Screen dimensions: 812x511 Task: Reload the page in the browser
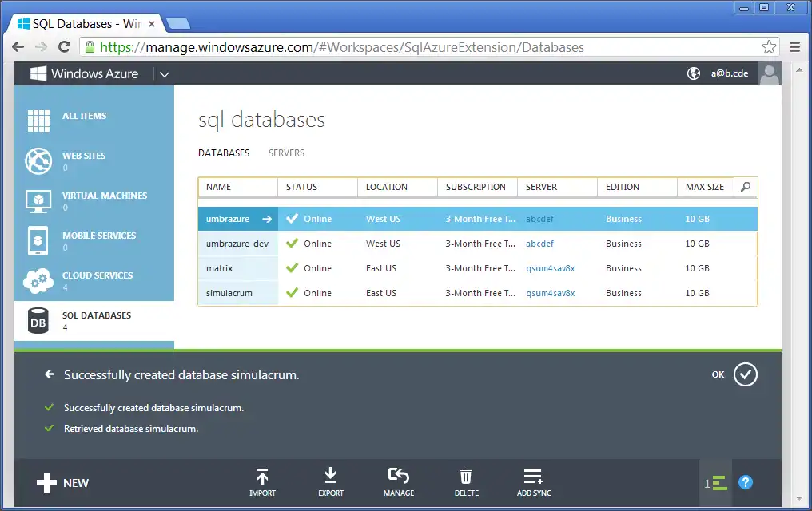coord(64,47)
